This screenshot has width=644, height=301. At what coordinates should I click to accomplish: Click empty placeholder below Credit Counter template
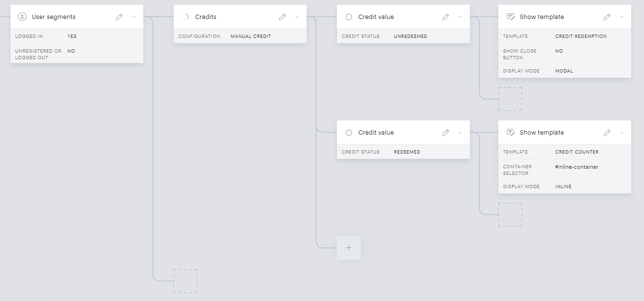coord(510,215)
